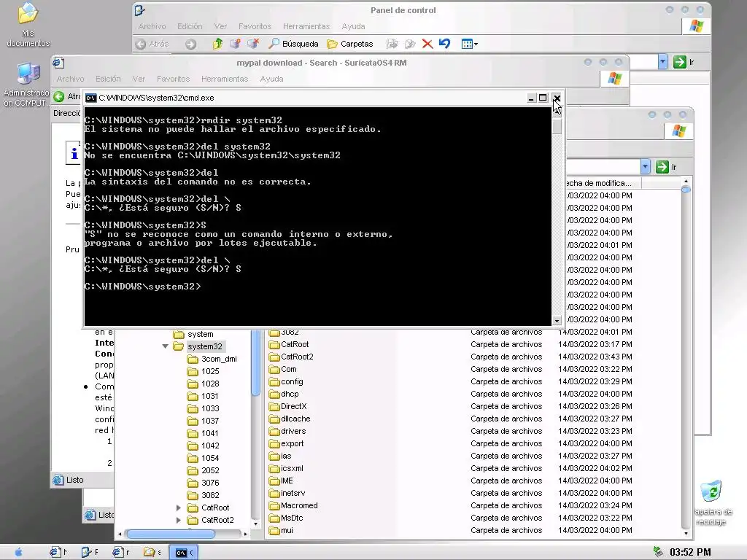Open Edición menu in Panel de control
This screenshot has height=560, width=747.
(x=190, y=27)
